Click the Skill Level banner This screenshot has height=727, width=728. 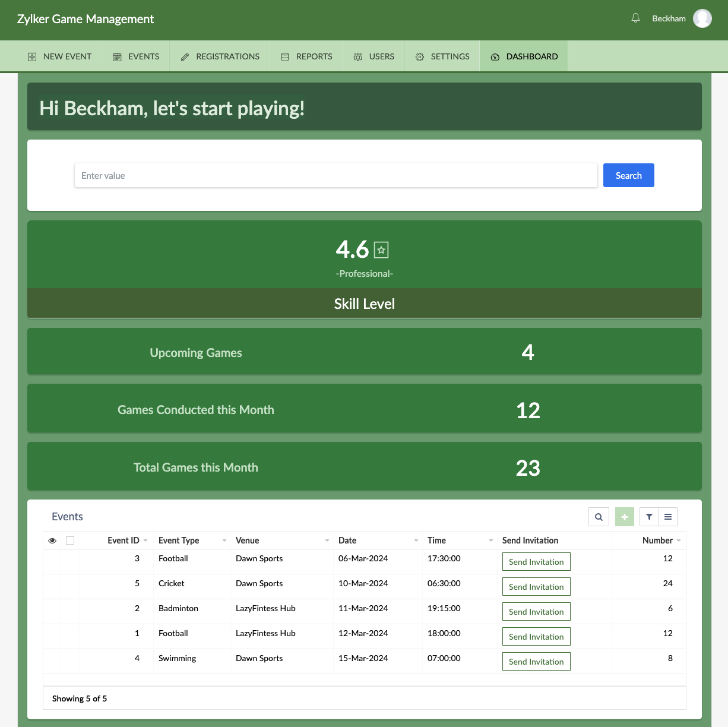(x=365, y=304)
